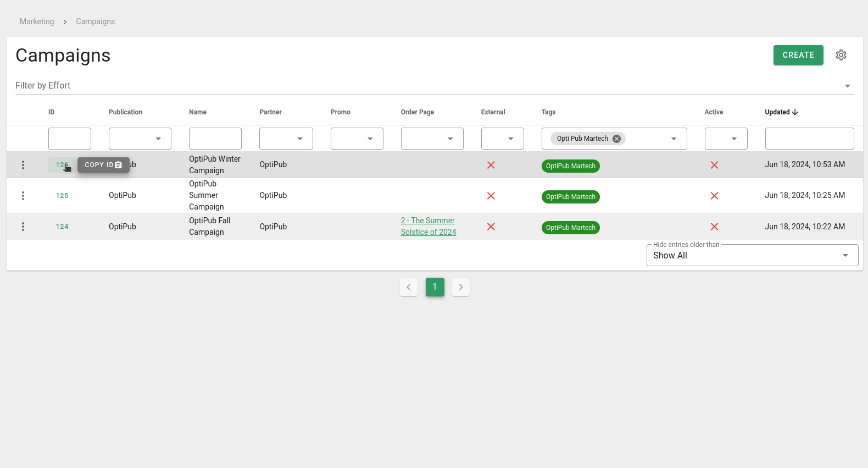Click the Campaigns page heading
Viewport: 868px width, 468px height.
pyautogui.click(x=63, y=56)
